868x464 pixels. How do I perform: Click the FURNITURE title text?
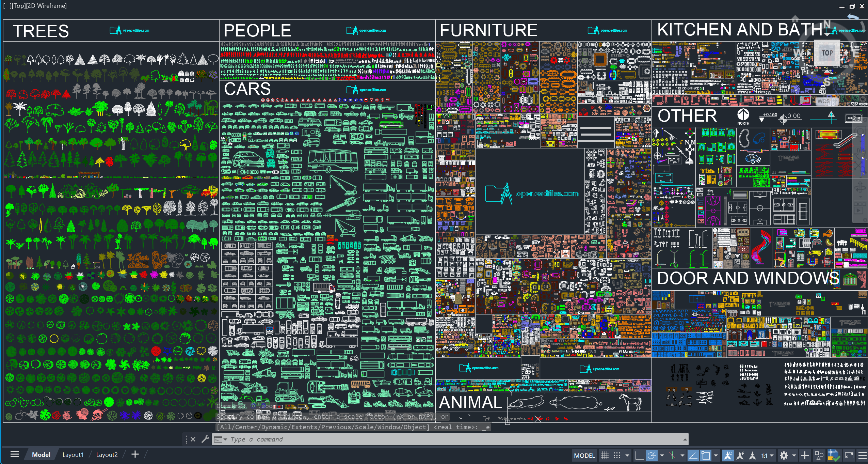pyautogui.click(x=488, y=30)
